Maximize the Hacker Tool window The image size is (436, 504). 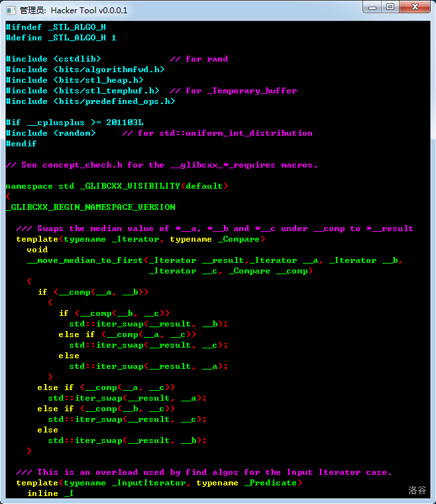(x=390, y=7)
